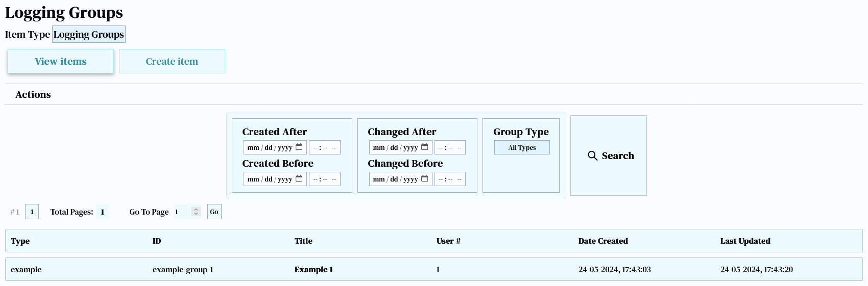Click the example-group-1 ID cell
The width and height of the screenshot is (868, 286).
pos(183,269)
